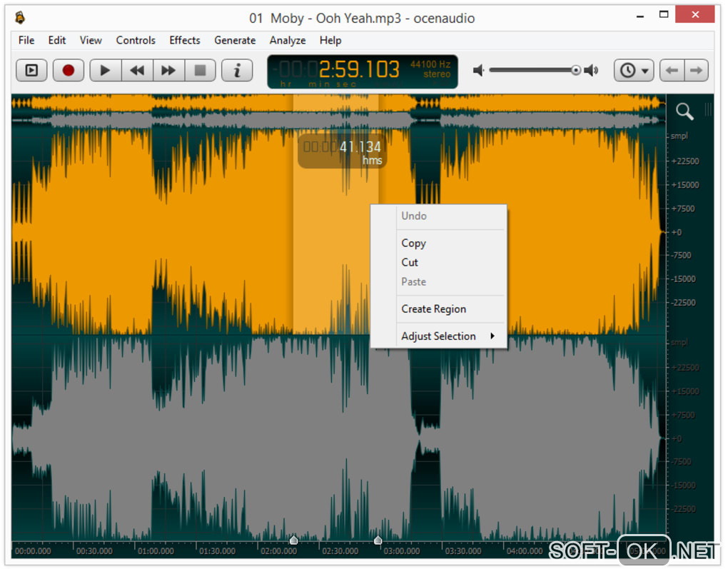Open the View menu
This screenshot has height=569, width=728.
tap(91, 41)
